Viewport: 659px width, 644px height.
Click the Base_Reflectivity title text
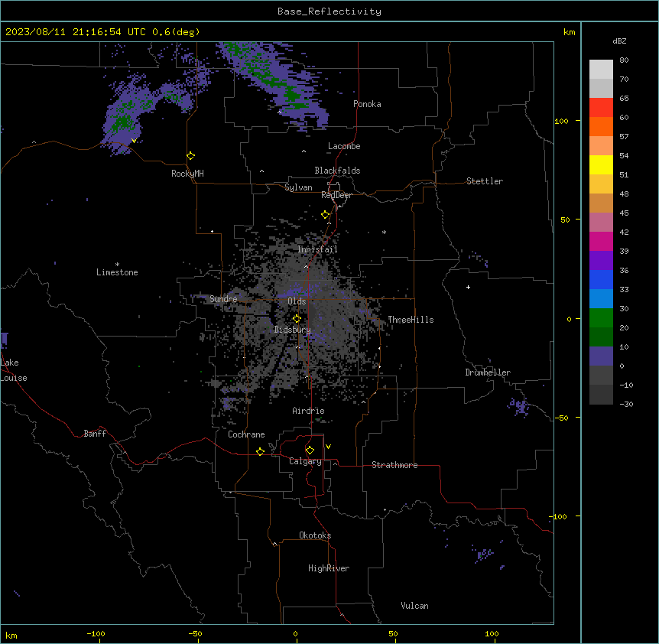click(x=329, y=11)
